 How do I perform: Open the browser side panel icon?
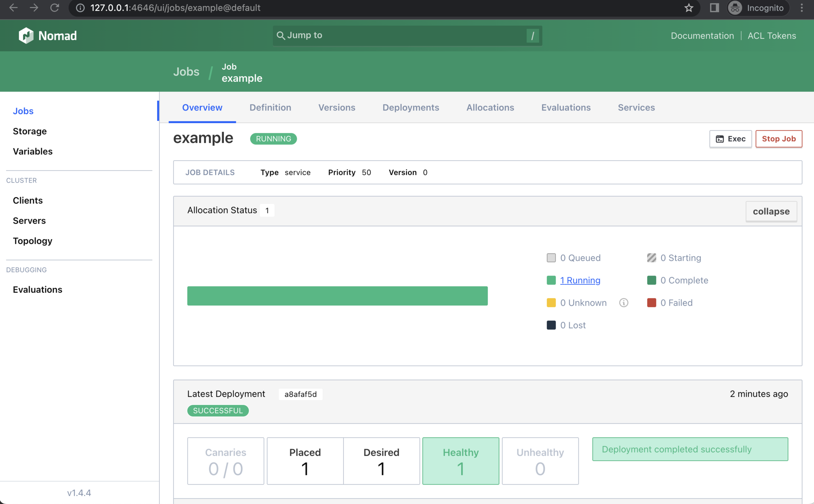(x=714, y=8)
